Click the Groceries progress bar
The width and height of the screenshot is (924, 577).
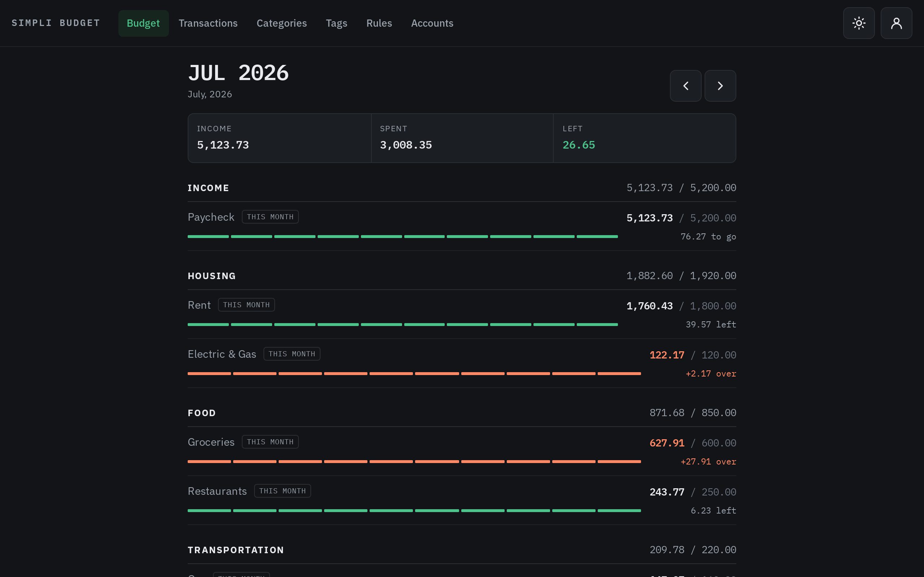pyautogui.click(x=414, y=462)
